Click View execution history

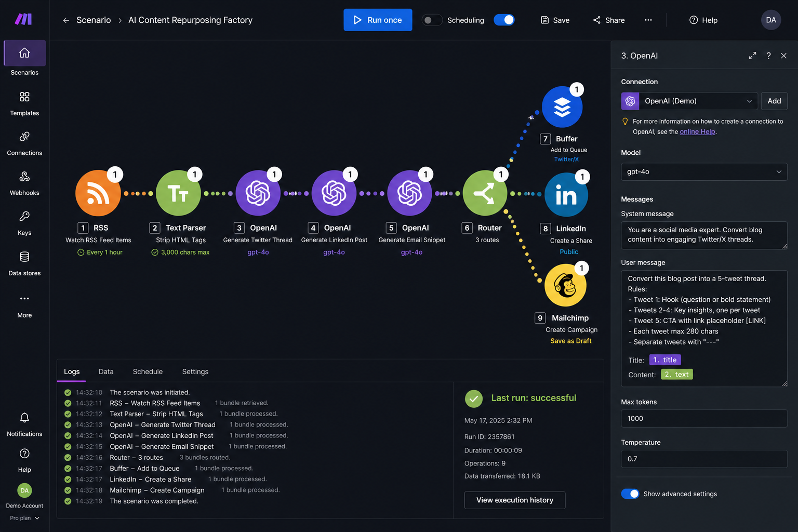coord(515,500)
